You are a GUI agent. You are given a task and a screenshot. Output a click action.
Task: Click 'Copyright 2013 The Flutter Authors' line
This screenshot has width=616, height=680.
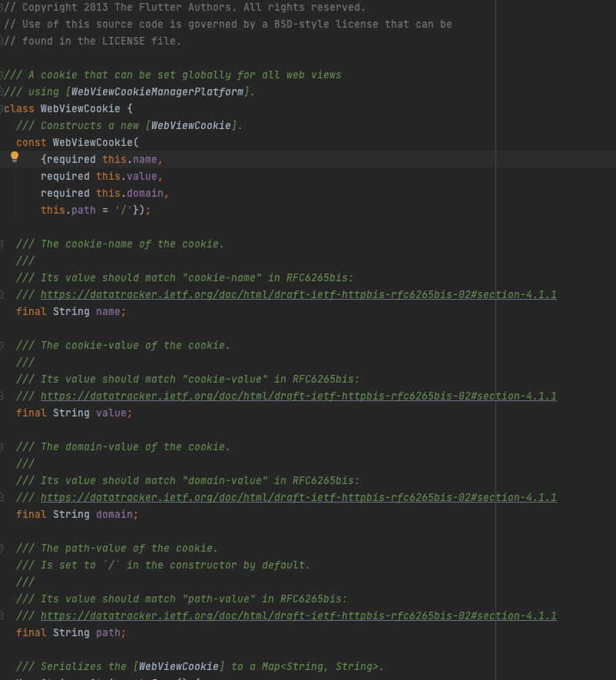tap(184, 8)
